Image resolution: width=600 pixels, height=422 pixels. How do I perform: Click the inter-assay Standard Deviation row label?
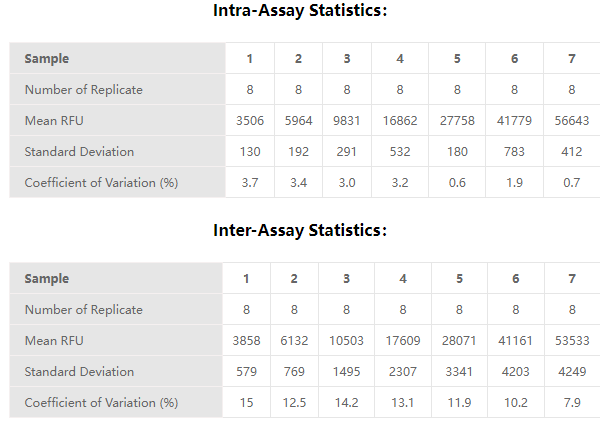point(79,372)
